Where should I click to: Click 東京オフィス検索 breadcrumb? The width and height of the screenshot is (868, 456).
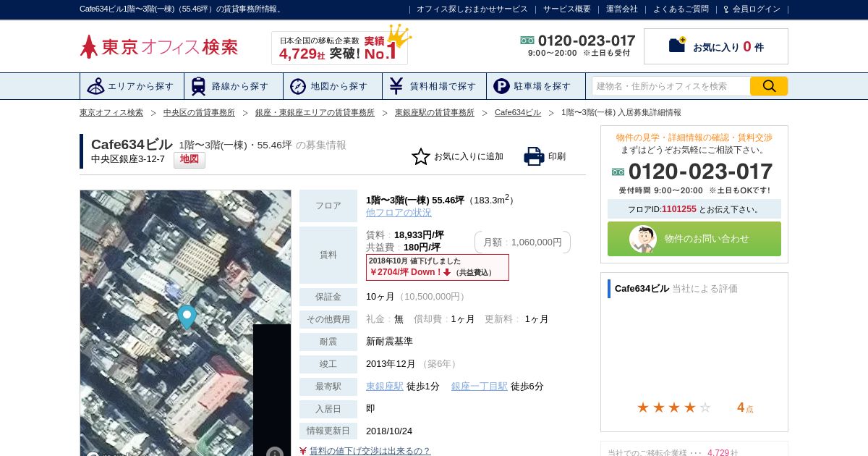[x=111, y=112]
